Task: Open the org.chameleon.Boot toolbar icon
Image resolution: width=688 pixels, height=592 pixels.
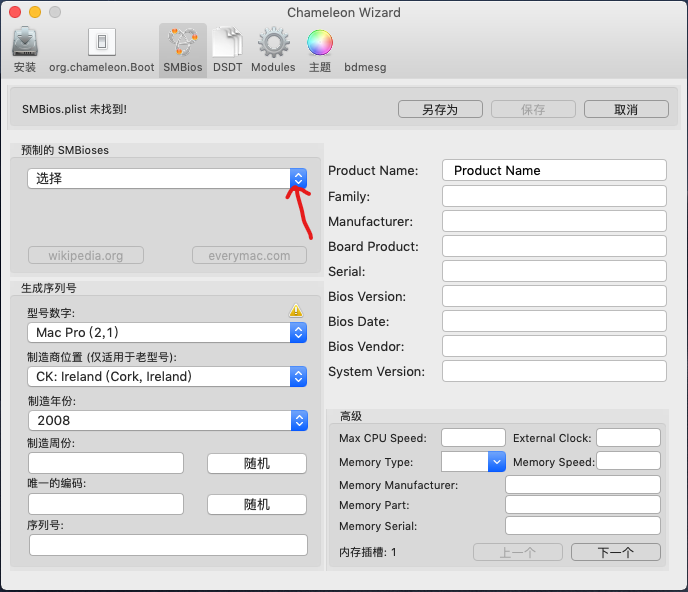Action: point(101,50)
